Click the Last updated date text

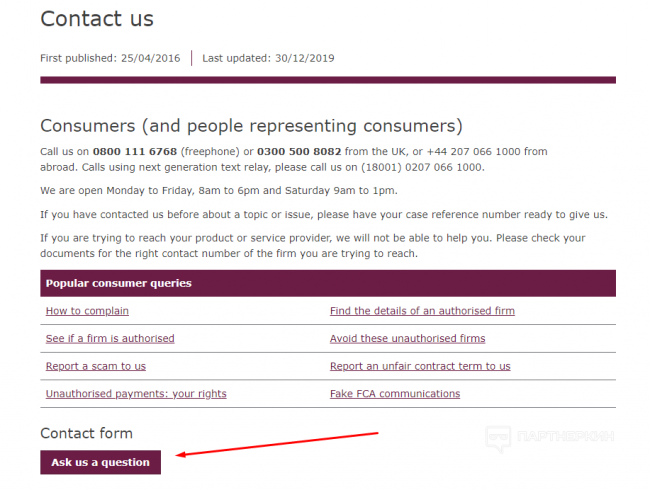tap(268, 58)
